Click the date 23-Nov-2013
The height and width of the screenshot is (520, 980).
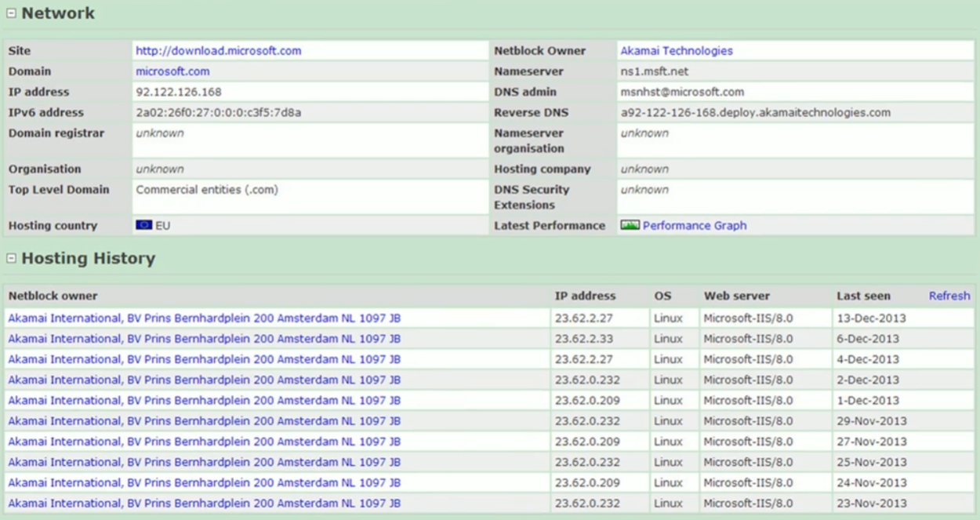[872, 503]
